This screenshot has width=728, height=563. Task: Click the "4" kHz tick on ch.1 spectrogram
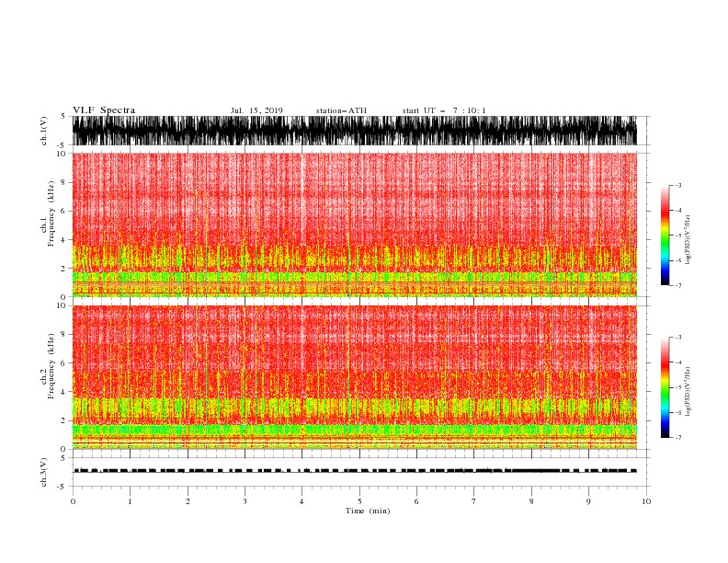click(63, 240)
